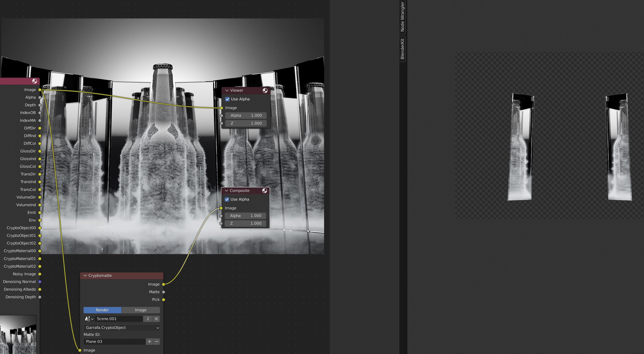Click the Pick output socket on Cryptomatte
The height and width of the screenshot is (354, 644).
coord(163,300)
